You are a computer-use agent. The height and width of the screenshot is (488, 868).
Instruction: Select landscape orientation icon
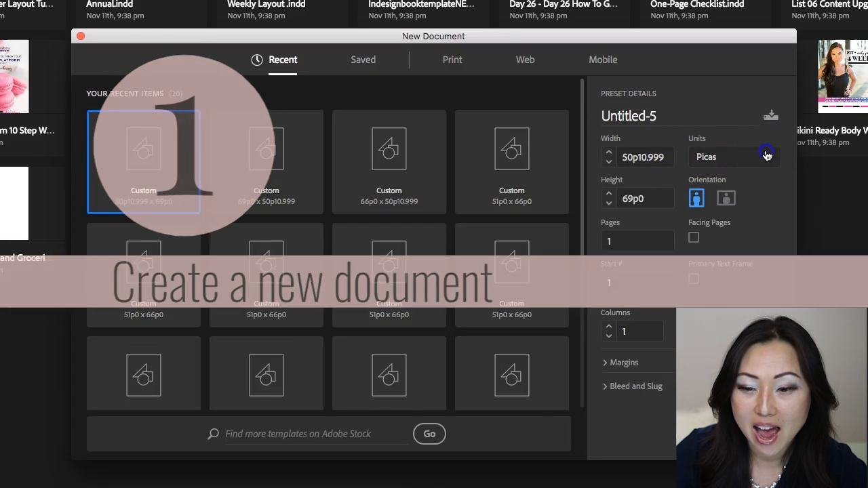(726, 198)
